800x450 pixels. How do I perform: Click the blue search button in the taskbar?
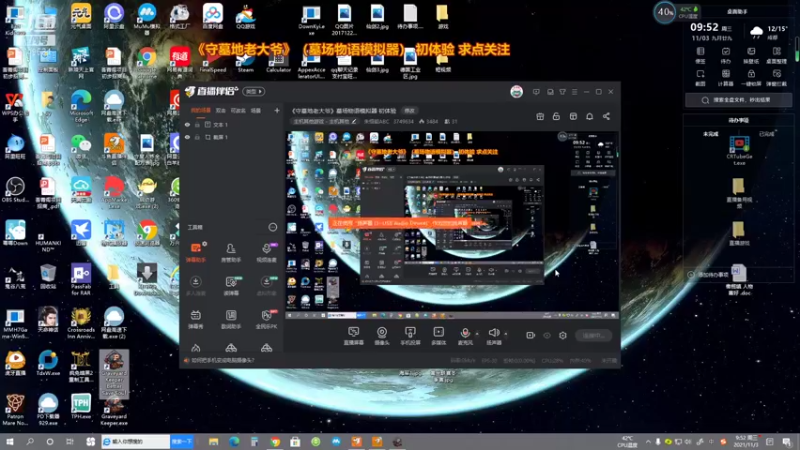tap(182, 441)
